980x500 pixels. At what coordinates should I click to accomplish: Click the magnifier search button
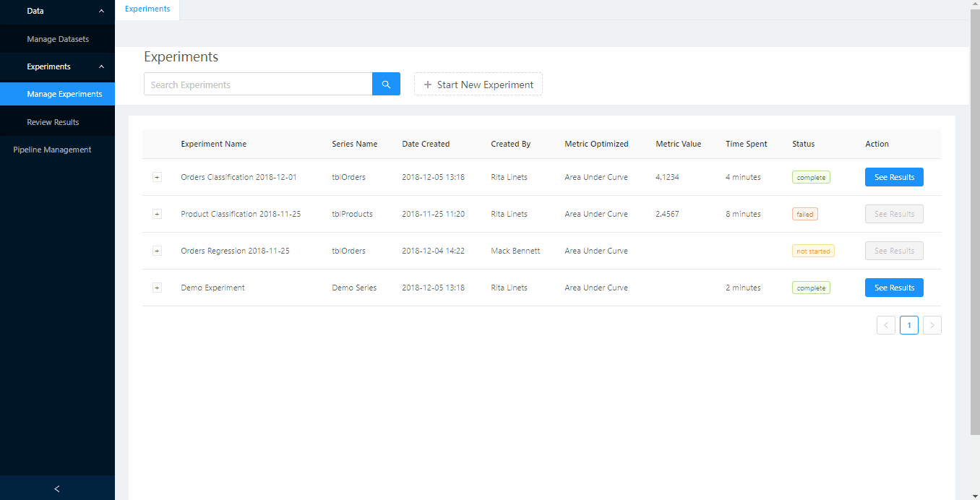(x=386, y=84)
